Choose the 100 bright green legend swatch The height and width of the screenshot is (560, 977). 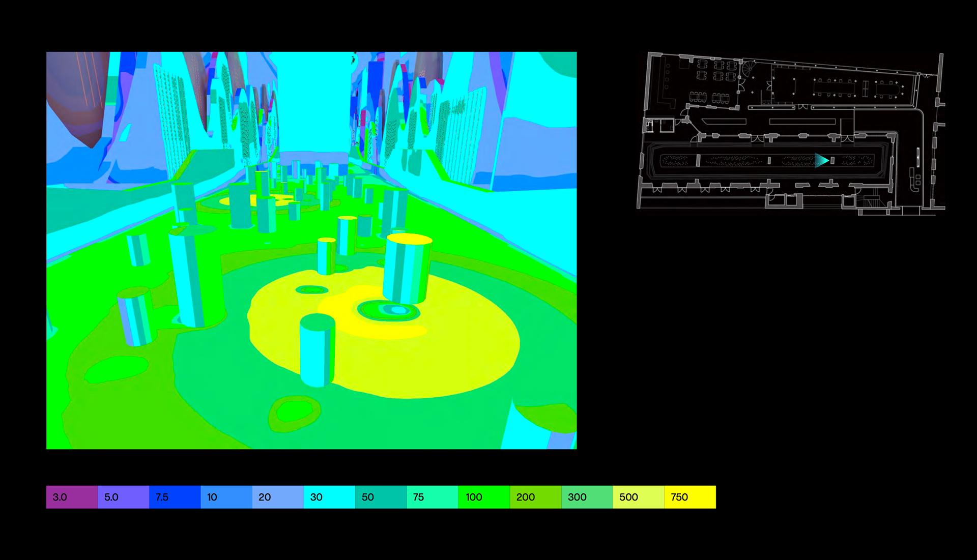tap(483, 497)
